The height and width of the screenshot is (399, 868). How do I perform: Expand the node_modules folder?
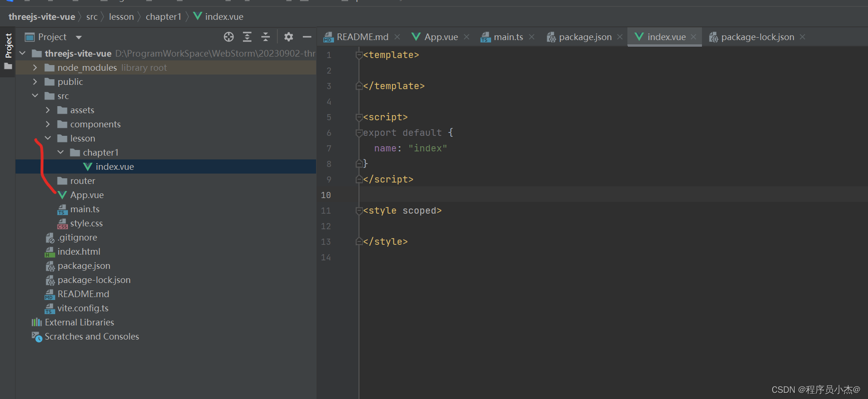35,67
